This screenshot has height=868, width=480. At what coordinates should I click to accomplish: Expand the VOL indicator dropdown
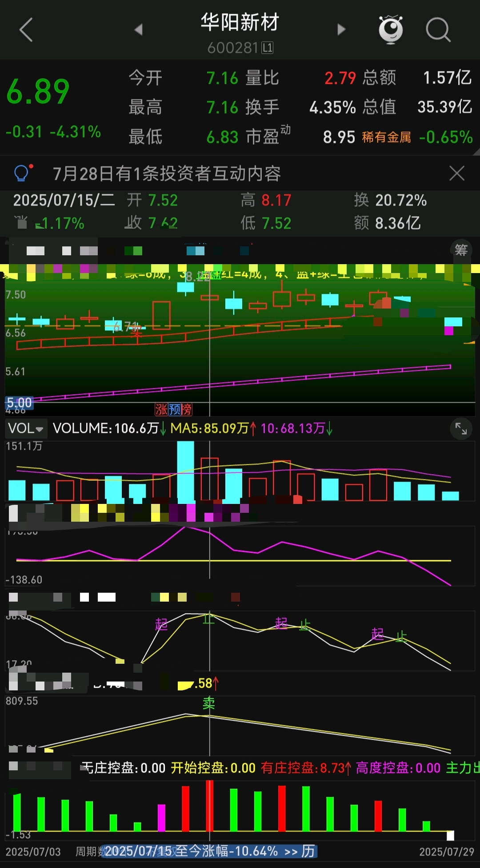(26, 428)
